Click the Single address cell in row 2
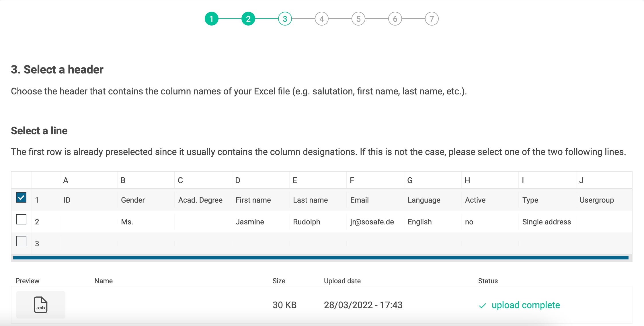Image resolution: width=644 pixels, height=326 pixels. point(547,222)
